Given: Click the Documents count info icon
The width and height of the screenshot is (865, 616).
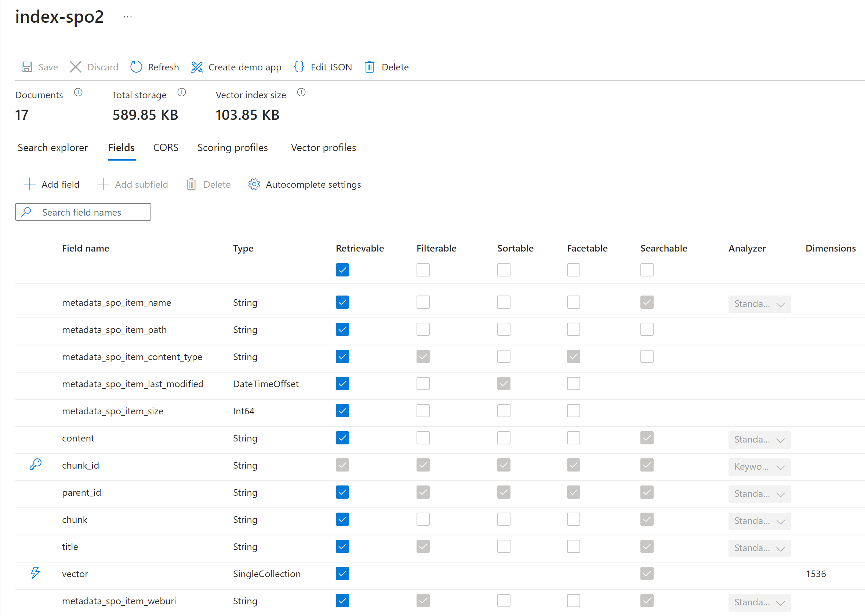Looking at the screenshot, I should point(78,92).
